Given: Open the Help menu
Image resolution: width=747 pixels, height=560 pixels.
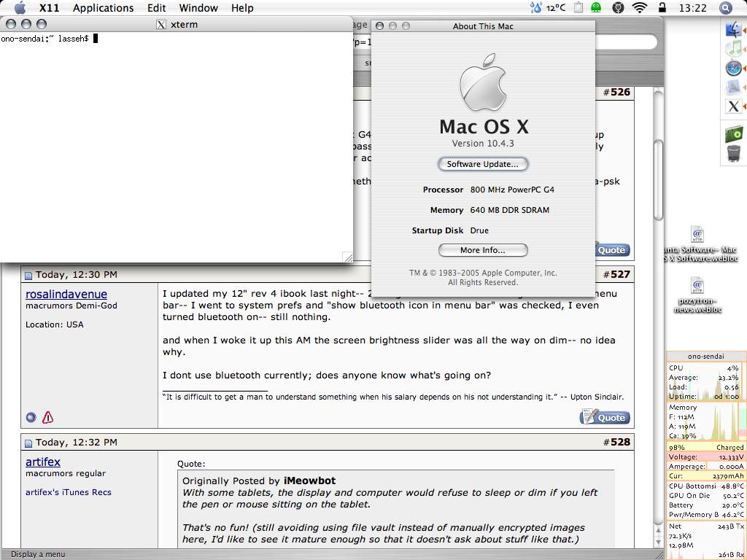Looking at the screenshot, I should click(242, 7).
